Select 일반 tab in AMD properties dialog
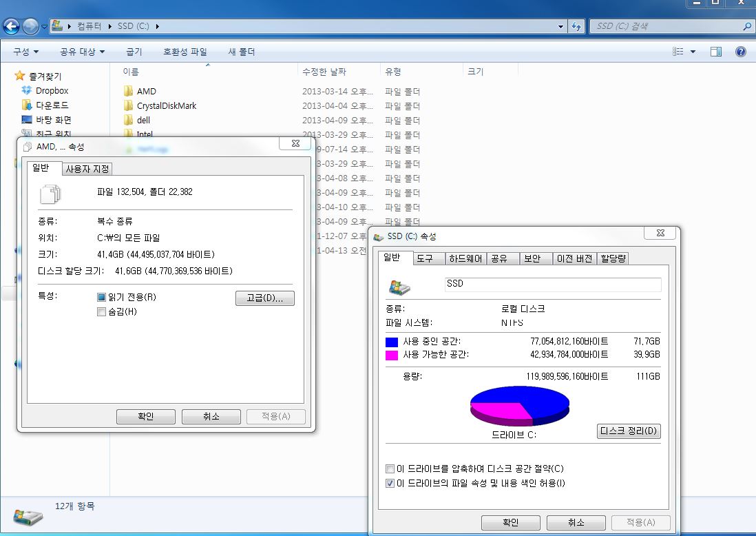Viewport: 756px width, 536px height. 41,168
